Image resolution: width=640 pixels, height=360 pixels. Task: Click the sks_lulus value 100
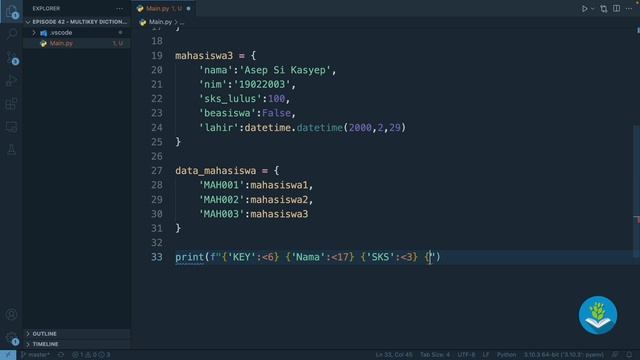(x=276, y=99)
